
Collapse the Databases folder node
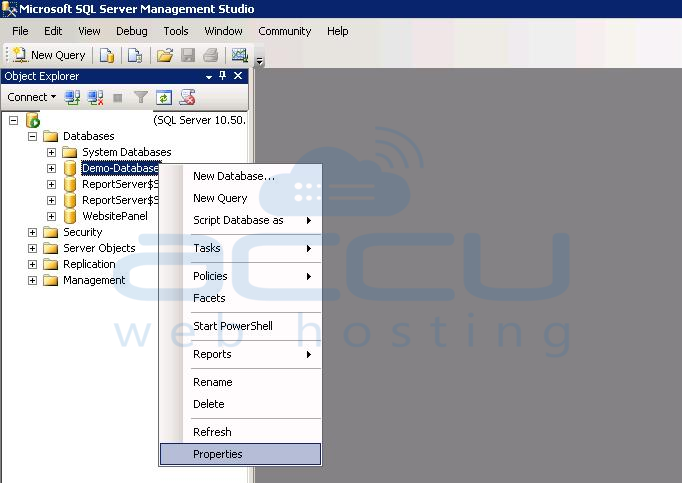pos(32,136)
